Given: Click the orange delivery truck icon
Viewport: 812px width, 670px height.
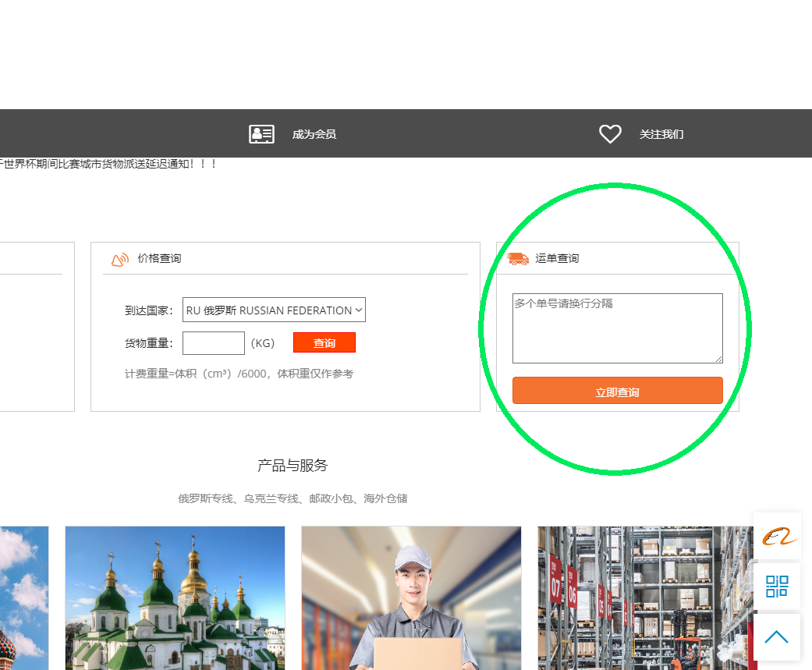Looking at the screenshot, I should (x=518, y=258).
